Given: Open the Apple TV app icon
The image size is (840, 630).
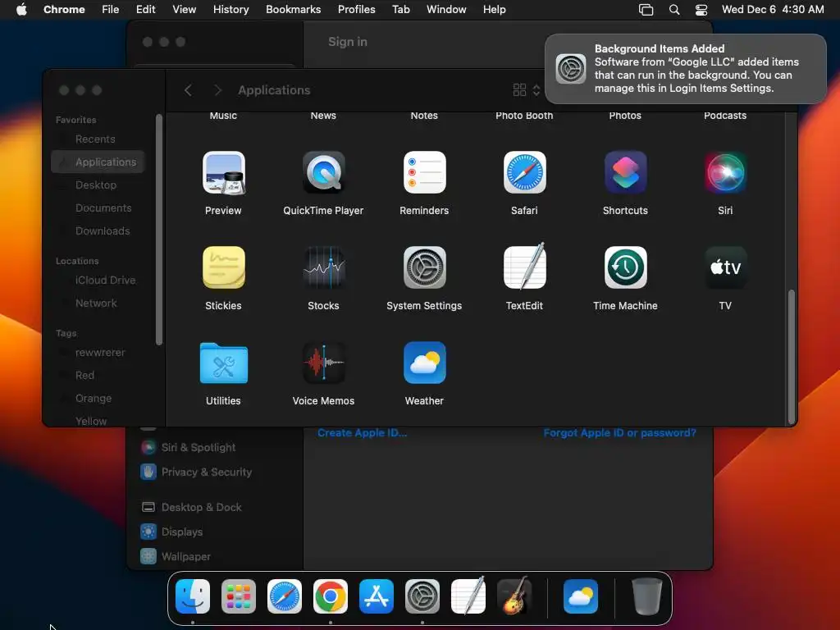Looking at the screenshot, I should (x=725, y=267).
